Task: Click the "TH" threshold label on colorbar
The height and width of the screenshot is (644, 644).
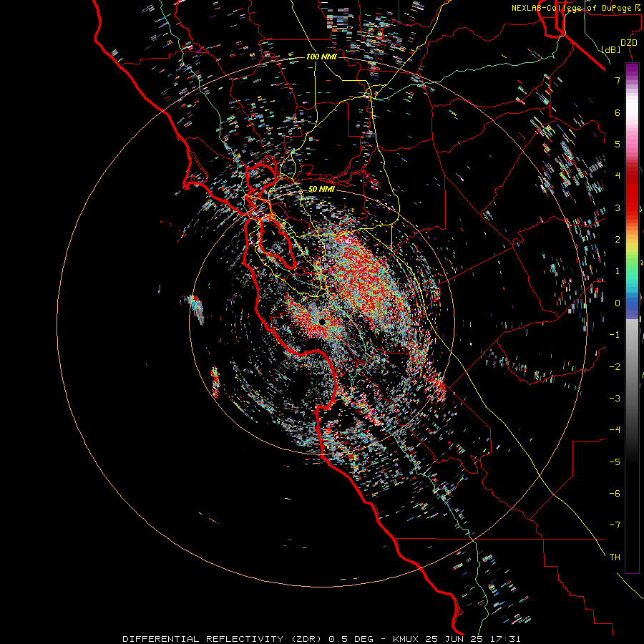Action: pos(615,557)
